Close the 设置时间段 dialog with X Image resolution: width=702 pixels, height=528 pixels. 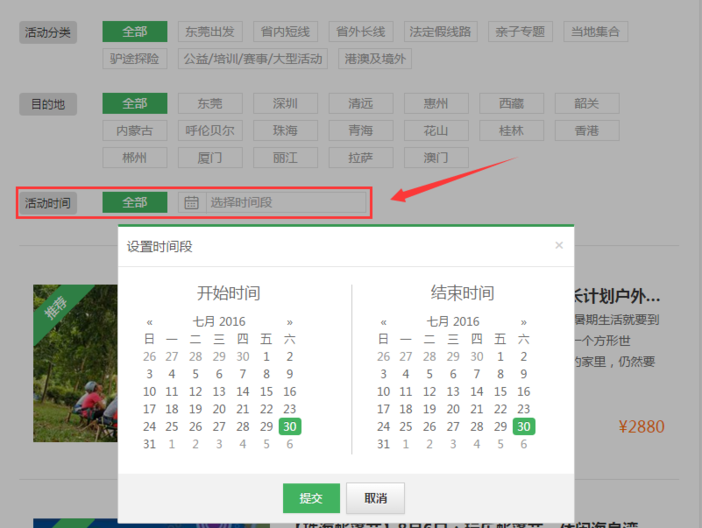pos(559,245)
